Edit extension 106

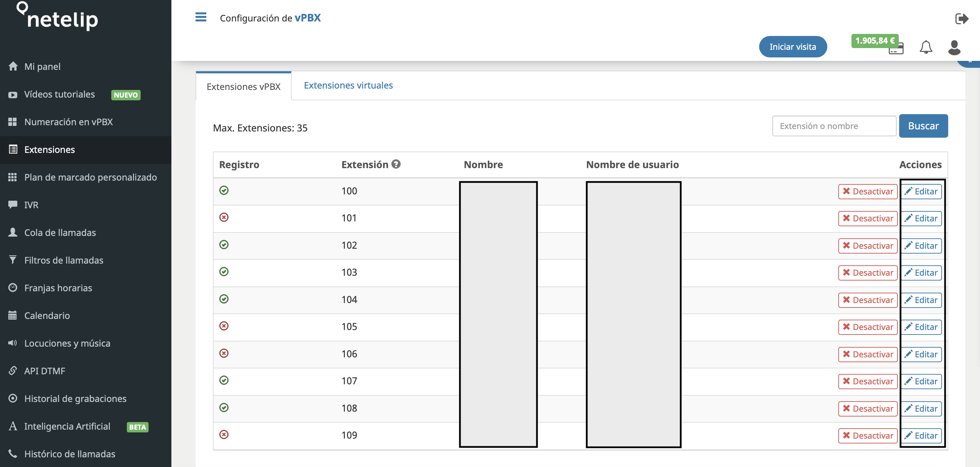pyautogui.click(x=921, y=355)
